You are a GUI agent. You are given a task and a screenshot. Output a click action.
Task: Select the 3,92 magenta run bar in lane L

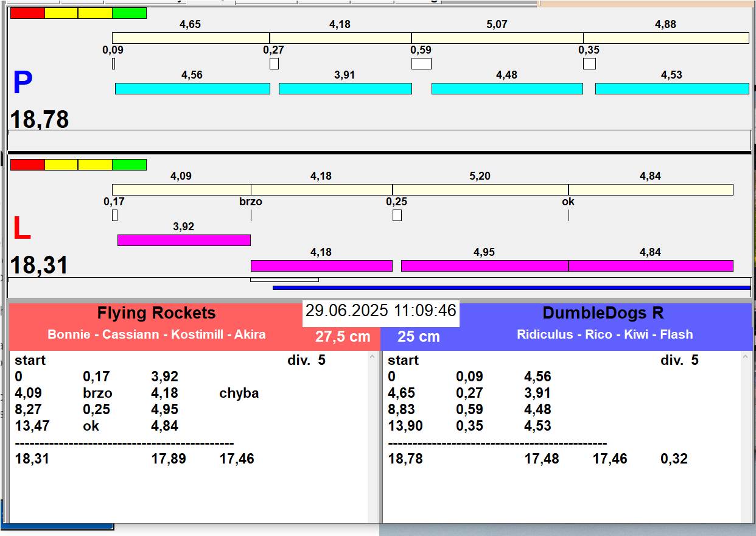pyautogui.click(x=184, y=240)
